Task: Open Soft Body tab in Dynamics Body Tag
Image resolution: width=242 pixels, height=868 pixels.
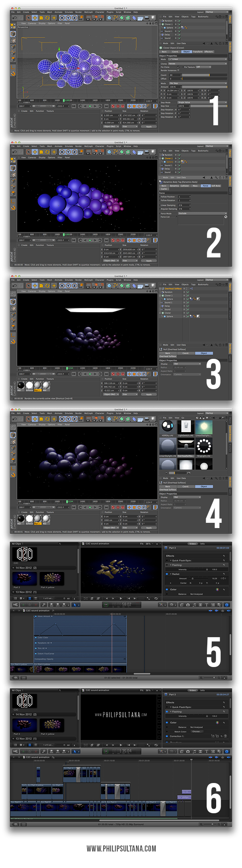Action: (x=216, y=186)
